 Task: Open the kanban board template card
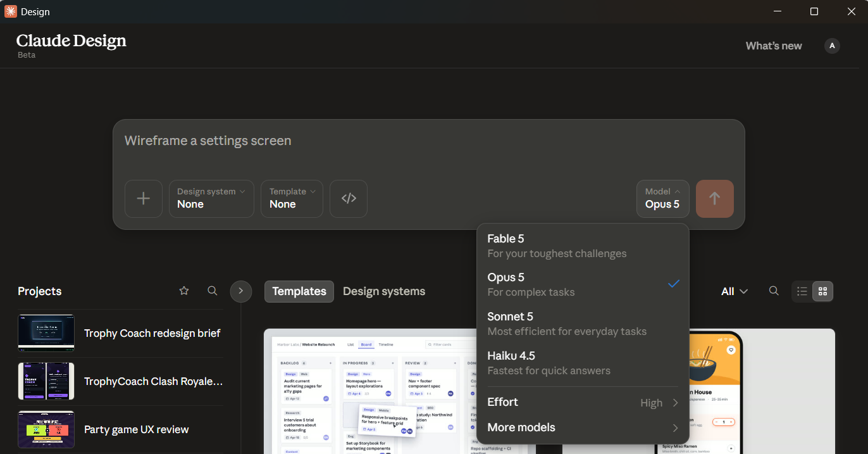pos(370,391)
